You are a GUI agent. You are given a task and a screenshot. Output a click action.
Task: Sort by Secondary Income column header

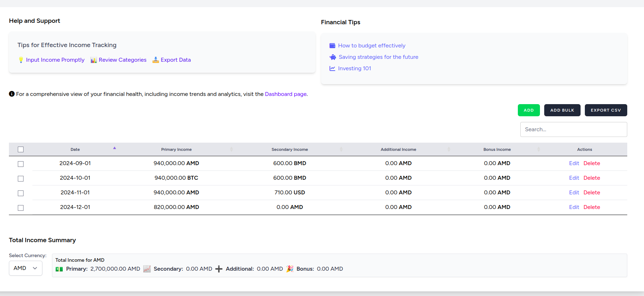[x=289, y=149]
